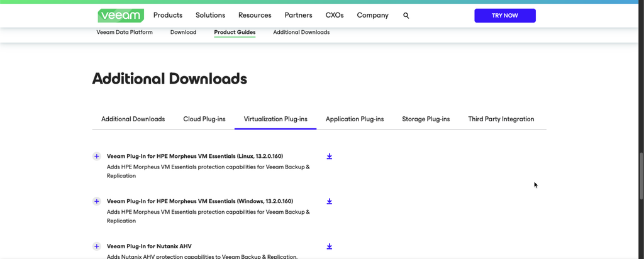Download HPE Morpheus VM Essentials Linux plug-in
Image resolution: width=644 pixels, height=259 pixels.
pyautogui.click(x=330, y=157)
